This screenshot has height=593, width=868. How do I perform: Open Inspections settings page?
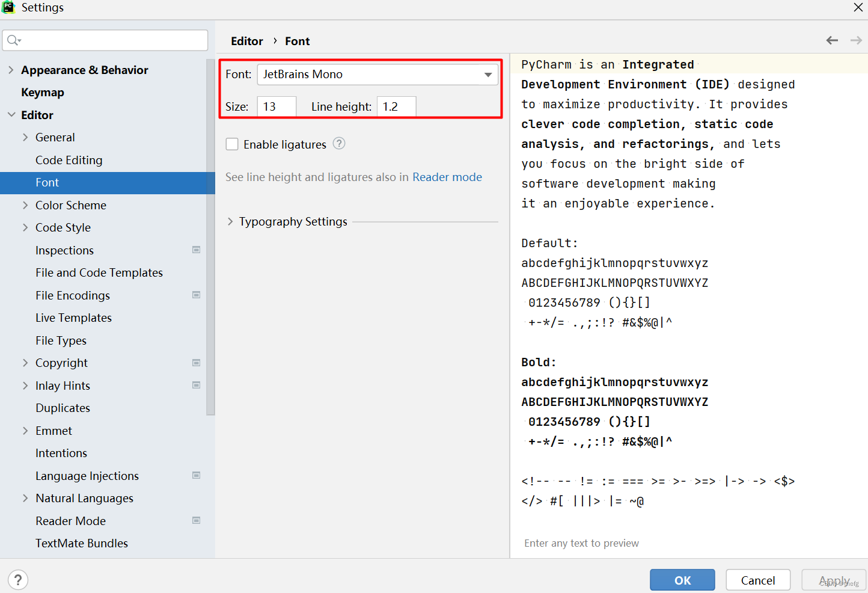pyautogui.click(x=64, y=250)
